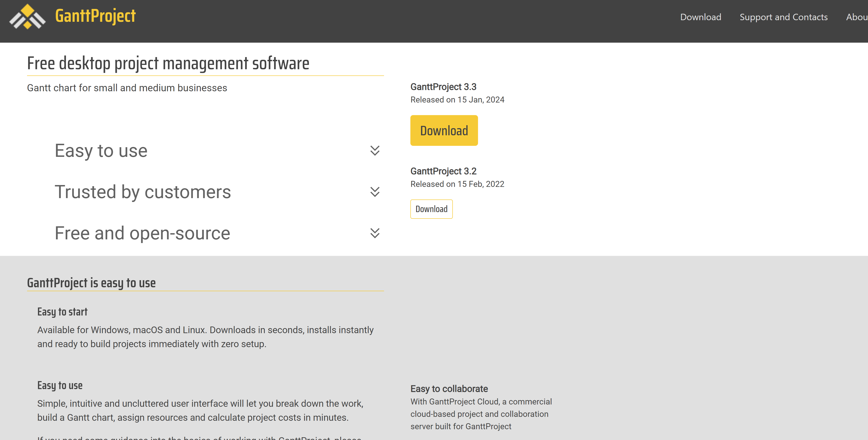This screenshot has height=440, width=868.
Task: Select the Trusted by customers heading
Action: click(x=143, y=192)
